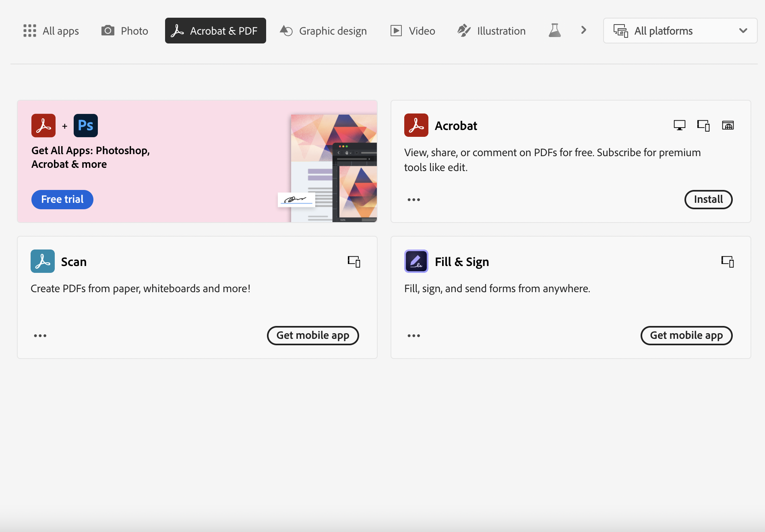Open the Graphic design category tab
Image resolution: width=765 pixels, height=532 pixels.
[323, 31]
